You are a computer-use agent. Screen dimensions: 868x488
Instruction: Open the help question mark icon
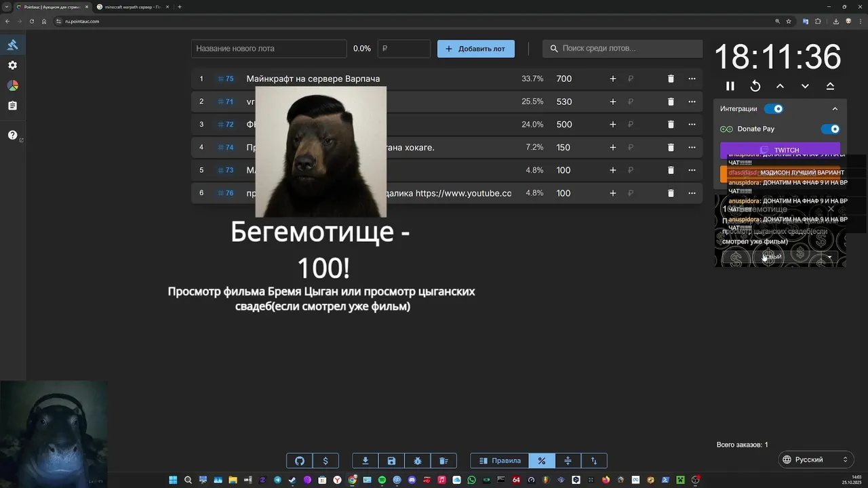coord(12,135)
